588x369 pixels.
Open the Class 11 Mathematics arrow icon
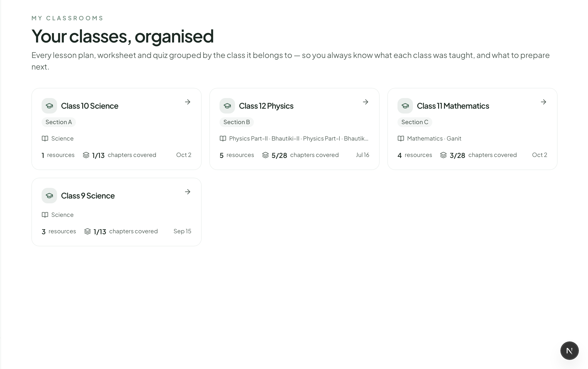tap(544, 102)
